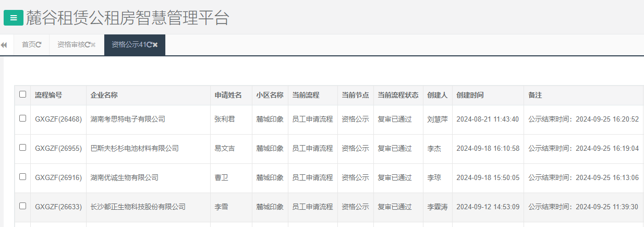Click applicant name 李雪
Screen dimensions: 644x227
click(x=221, y=207)
